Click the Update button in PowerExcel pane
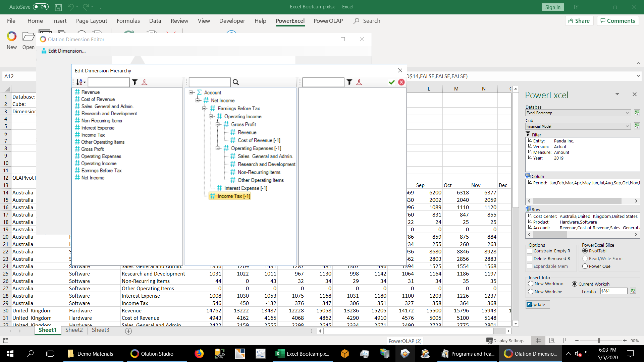The image size is (644, 362). tap(538, 304)
